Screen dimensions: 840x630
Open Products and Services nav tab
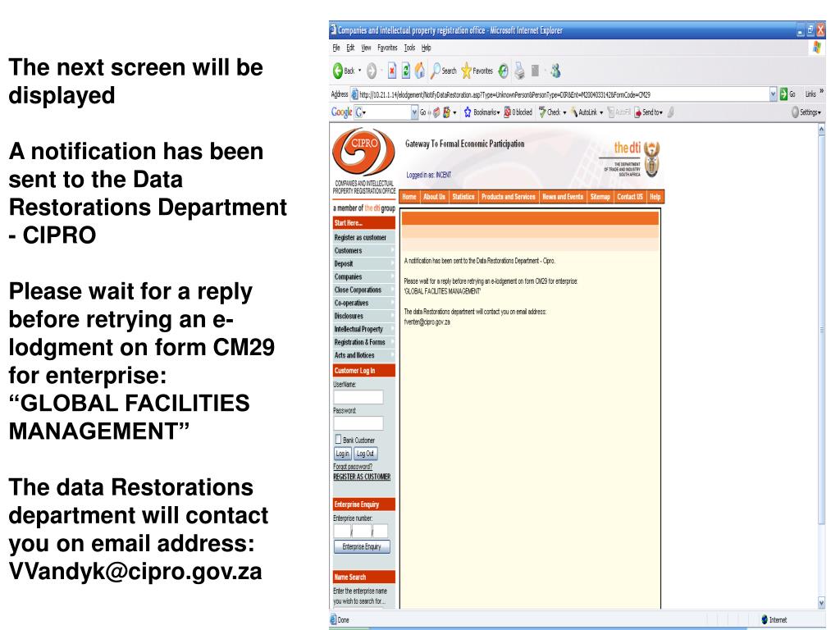(509, 197)
